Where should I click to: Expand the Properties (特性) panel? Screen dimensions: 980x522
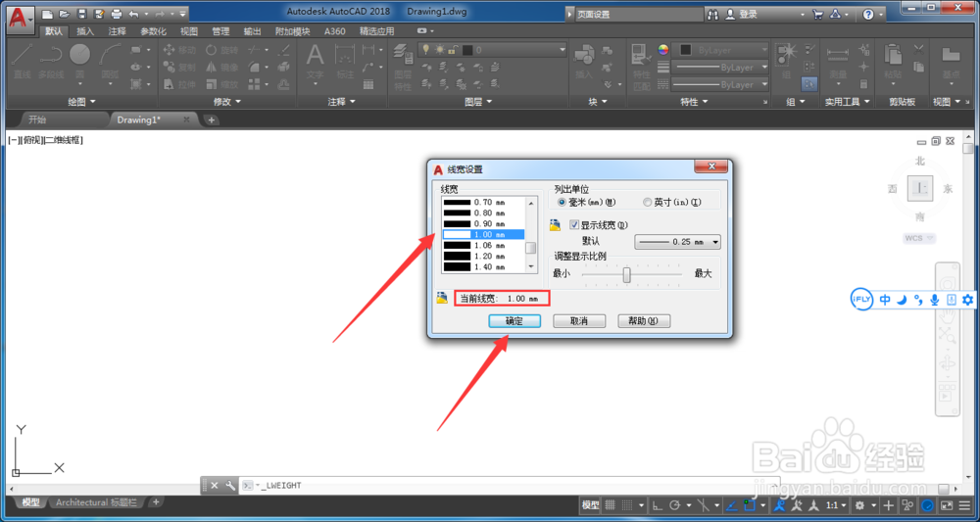coord(695,101)
